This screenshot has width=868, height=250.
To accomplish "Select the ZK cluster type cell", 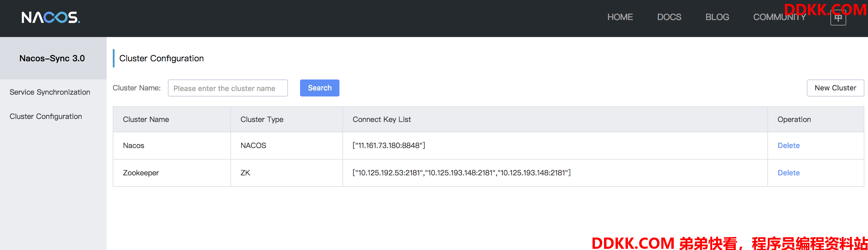I will [x=286, y=173].
